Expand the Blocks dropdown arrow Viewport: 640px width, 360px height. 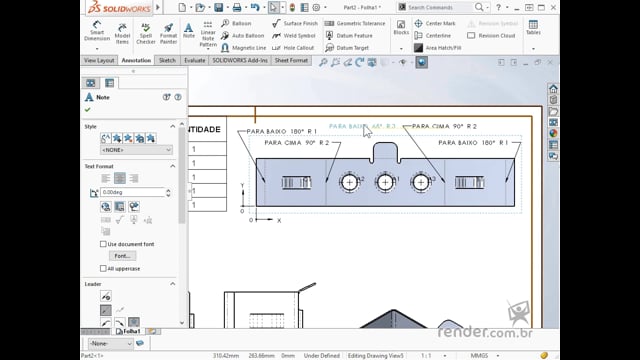pyautogui.click(x=401, y=49)
